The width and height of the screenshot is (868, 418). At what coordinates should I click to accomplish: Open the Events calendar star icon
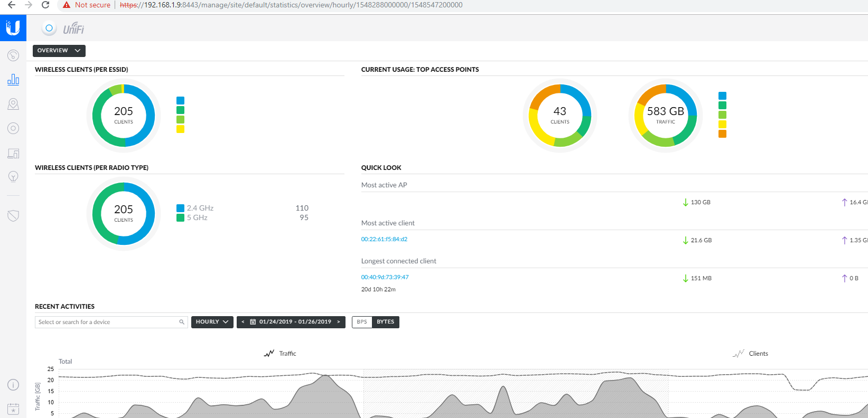tap(13, 408)
